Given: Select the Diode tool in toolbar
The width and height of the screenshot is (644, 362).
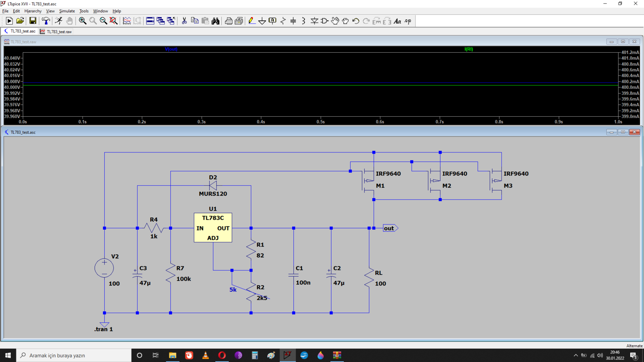Looking at the screenshot, I should pyautogui.click(x=314, y=21).
